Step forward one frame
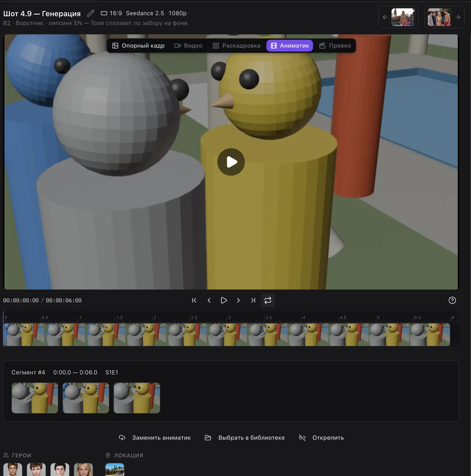The image size is (471, 476). coord(238,300)
